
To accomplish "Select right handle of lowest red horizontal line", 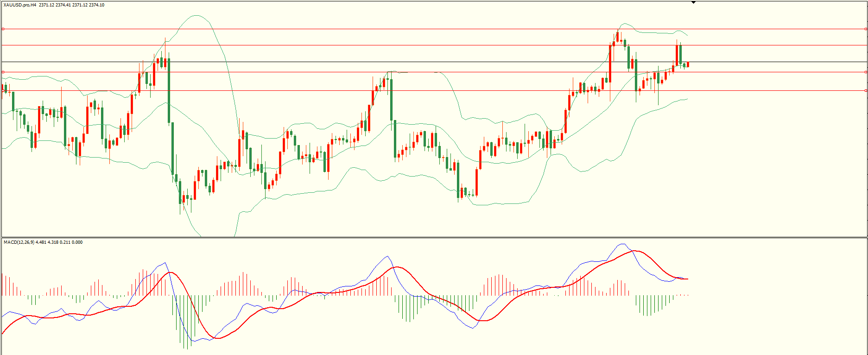I will click(x=866, y=90).
